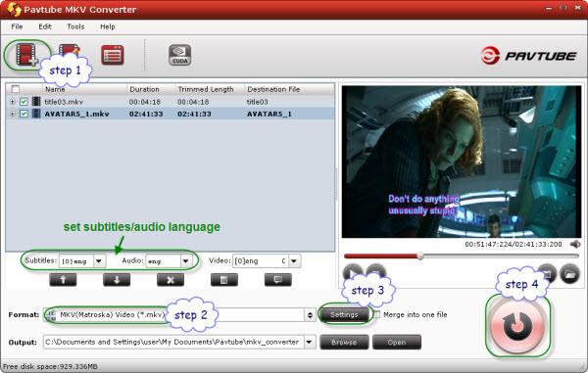Open the Subtitles language dropdown
The height and width of the screenshot is (373, 588).
[99, 261]
